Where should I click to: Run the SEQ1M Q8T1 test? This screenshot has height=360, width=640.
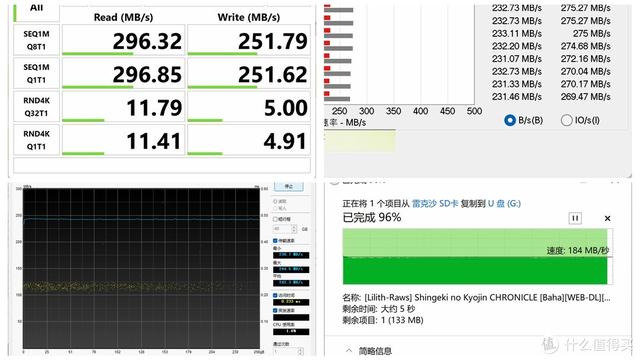36,40
